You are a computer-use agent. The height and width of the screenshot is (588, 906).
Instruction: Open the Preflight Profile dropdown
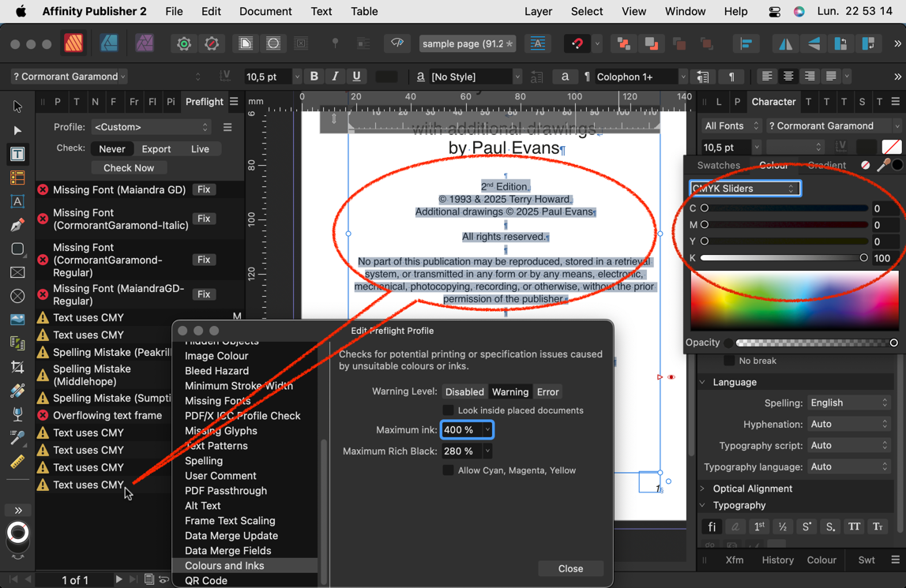click(x=151, y=127)
